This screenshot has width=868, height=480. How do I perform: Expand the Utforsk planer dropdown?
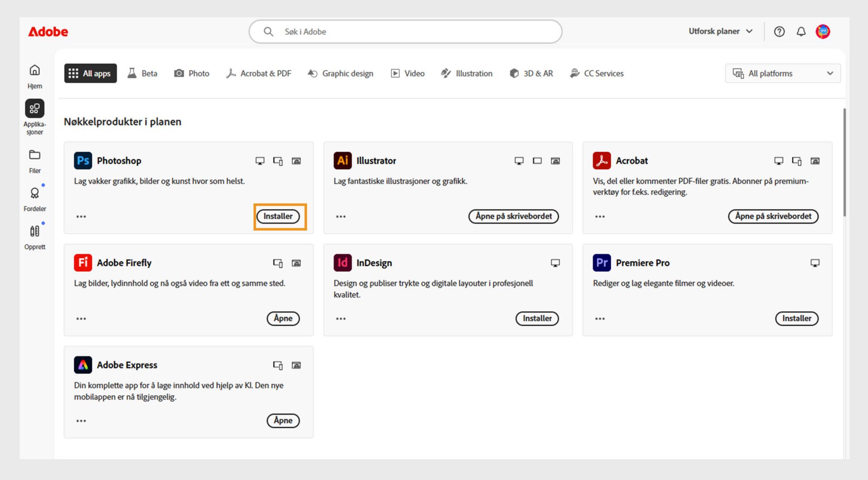coord(721,32)
